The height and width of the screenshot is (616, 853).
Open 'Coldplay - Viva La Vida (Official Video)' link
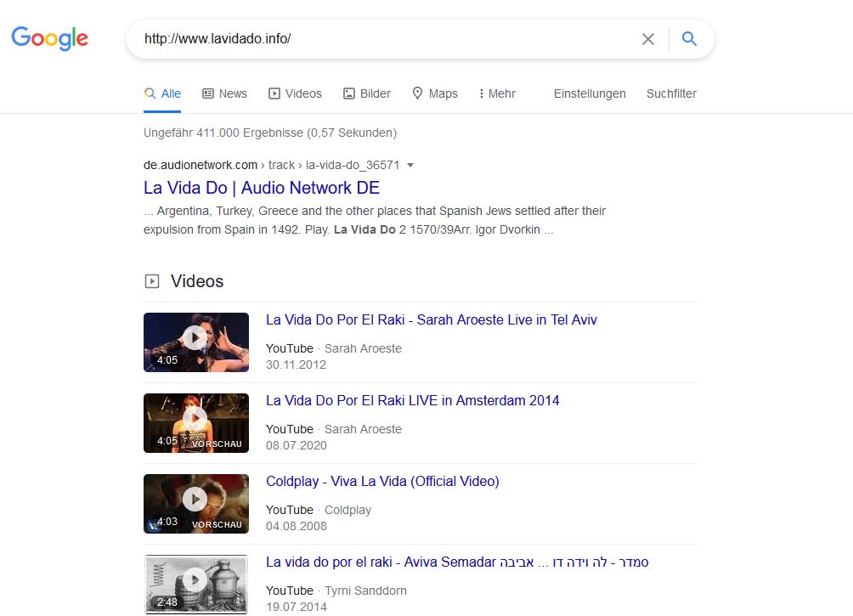[x=382, y=482]
